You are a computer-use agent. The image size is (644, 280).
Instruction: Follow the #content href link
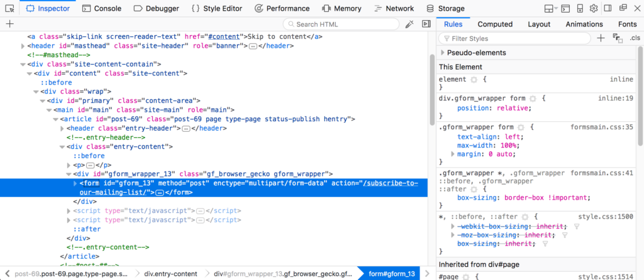(225, 37)
